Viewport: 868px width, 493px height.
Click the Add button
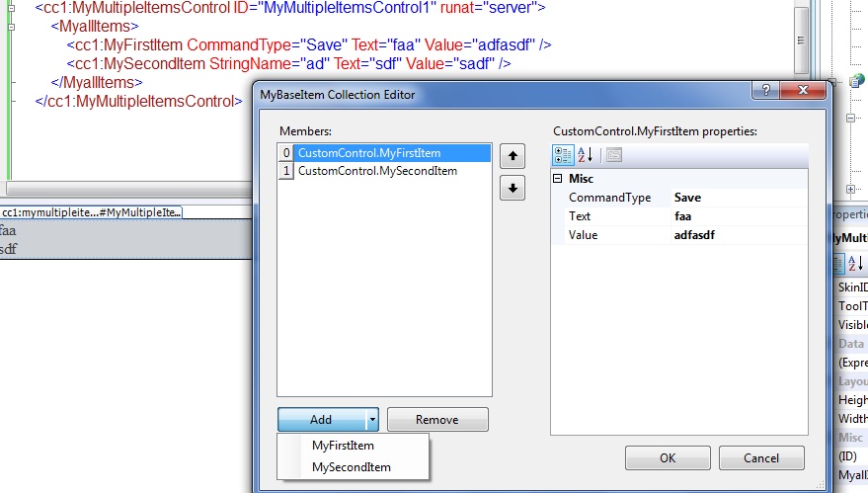click(x=322, y=419)
